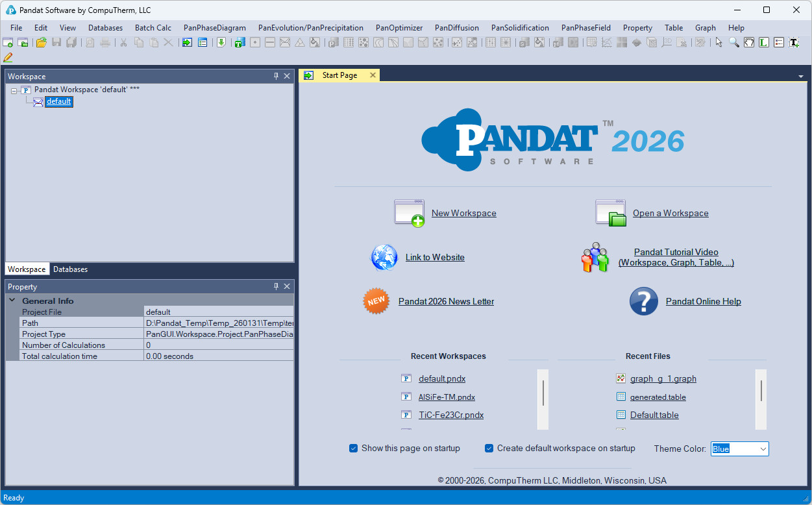812x505 pixels.
Task: Click the open folder toolbar icon
Action: pos(41,43)
